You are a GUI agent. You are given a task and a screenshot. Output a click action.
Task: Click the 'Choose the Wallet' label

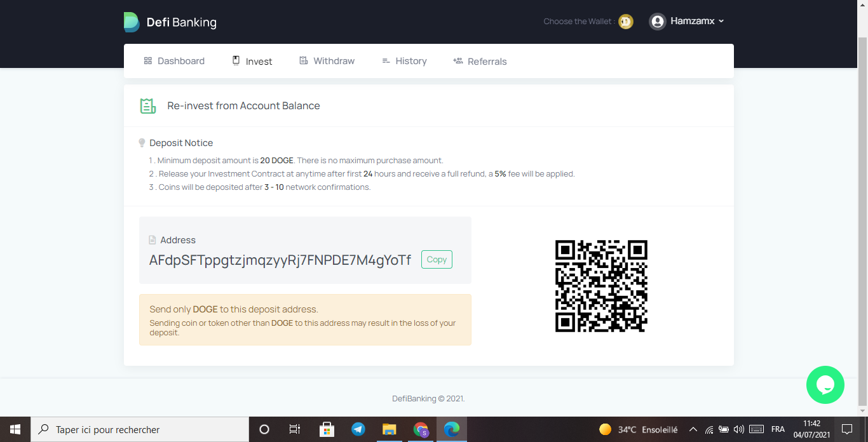click(578, 22)
